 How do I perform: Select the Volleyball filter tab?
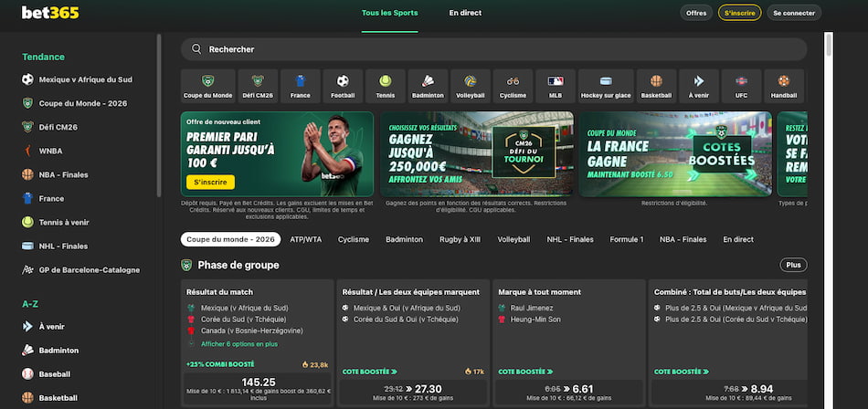coord(513,239)
